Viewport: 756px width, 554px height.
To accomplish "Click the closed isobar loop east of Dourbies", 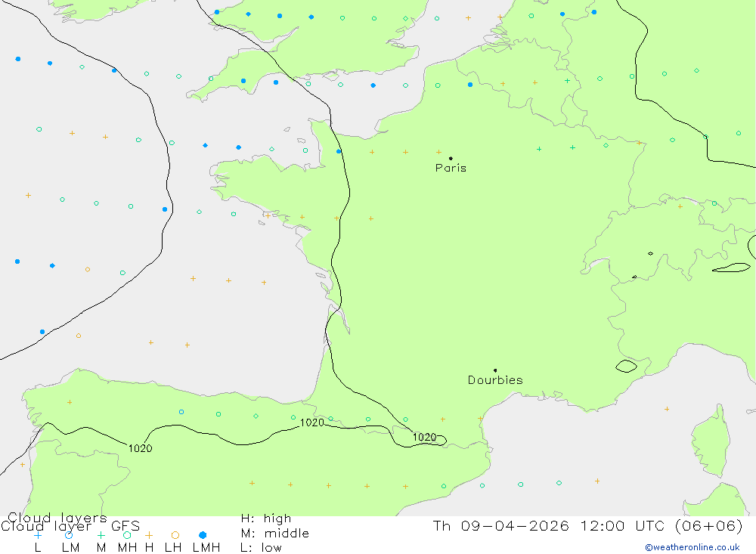I will tap(626, 367).
